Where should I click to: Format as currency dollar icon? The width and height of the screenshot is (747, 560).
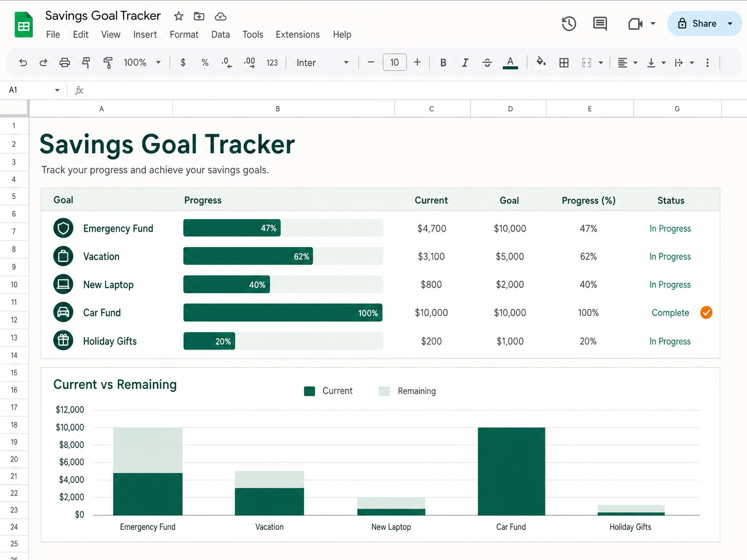[x=183, y=63]
